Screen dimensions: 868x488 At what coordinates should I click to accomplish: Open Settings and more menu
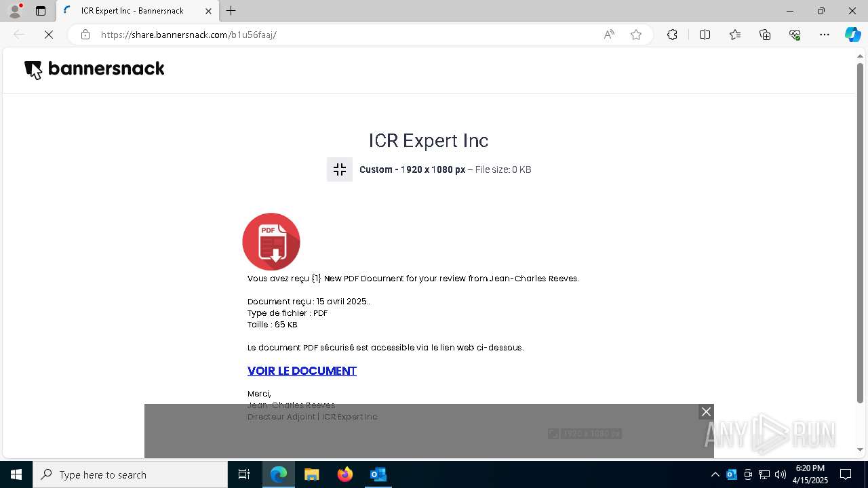(825, 35)
